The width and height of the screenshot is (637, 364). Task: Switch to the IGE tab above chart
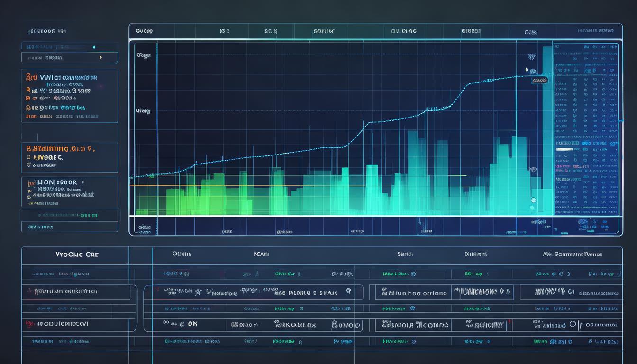point(224,31)
